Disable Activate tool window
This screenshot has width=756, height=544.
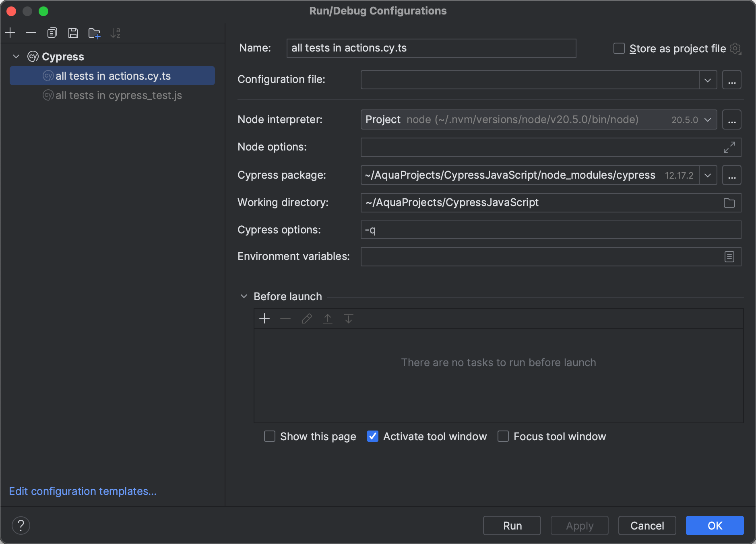coord(372,436)
